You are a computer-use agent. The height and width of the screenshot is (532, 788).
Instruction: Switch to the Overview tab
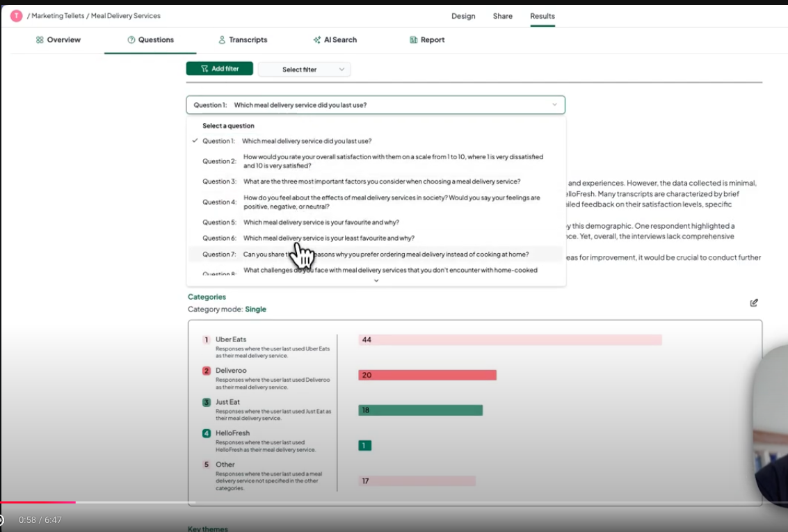pos(58,40)
